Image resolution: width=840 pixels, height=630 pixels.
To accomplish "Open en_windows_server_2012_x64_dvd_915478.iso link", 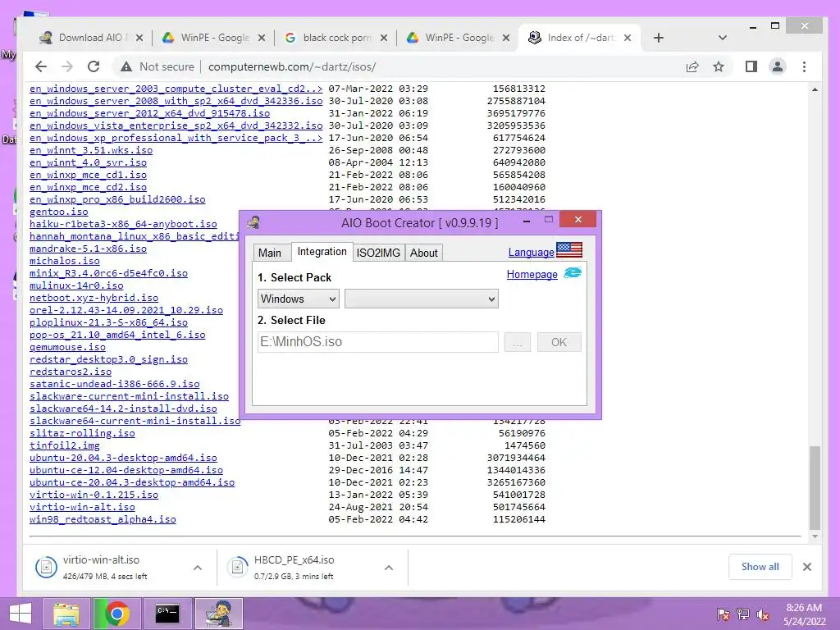I will 149,113.
